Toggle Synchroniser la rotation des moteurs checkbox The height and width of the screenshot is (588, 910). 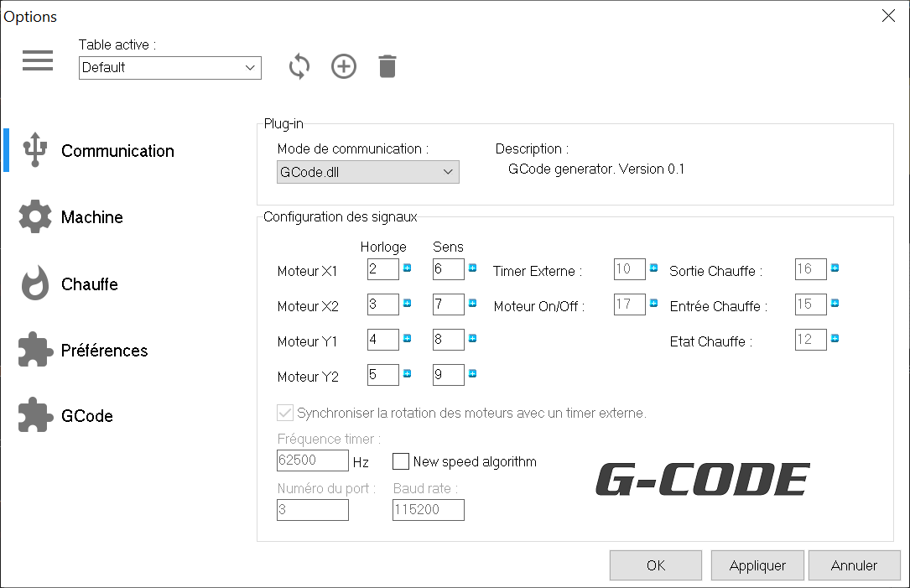pos(285,413)
